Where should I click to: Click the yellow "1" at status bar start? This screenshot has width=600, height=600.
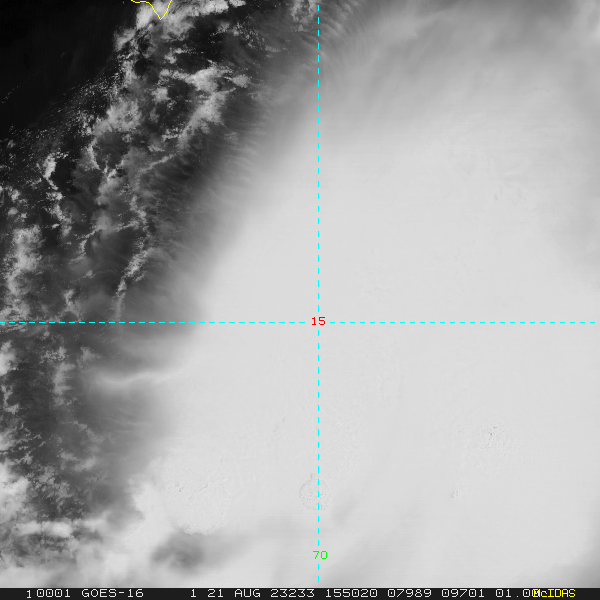click(29, 594)
